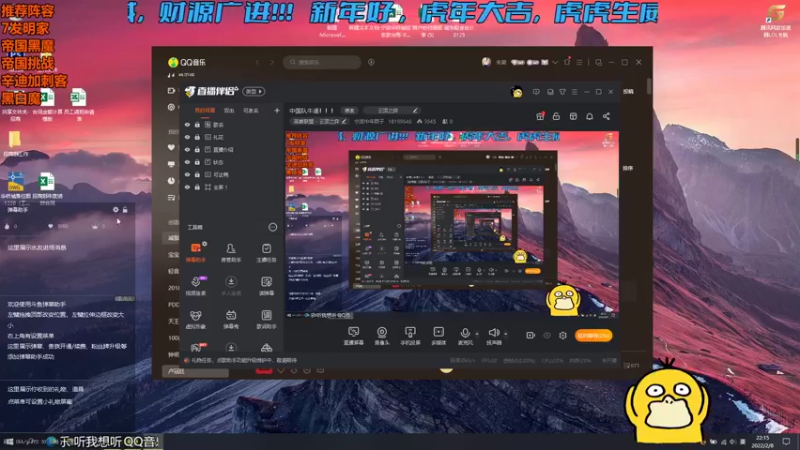Expand the 类型 pill beside 直播伴侣 logo
Image resolution: width=800 pixels, height=450 pixels.
point(254,91)
